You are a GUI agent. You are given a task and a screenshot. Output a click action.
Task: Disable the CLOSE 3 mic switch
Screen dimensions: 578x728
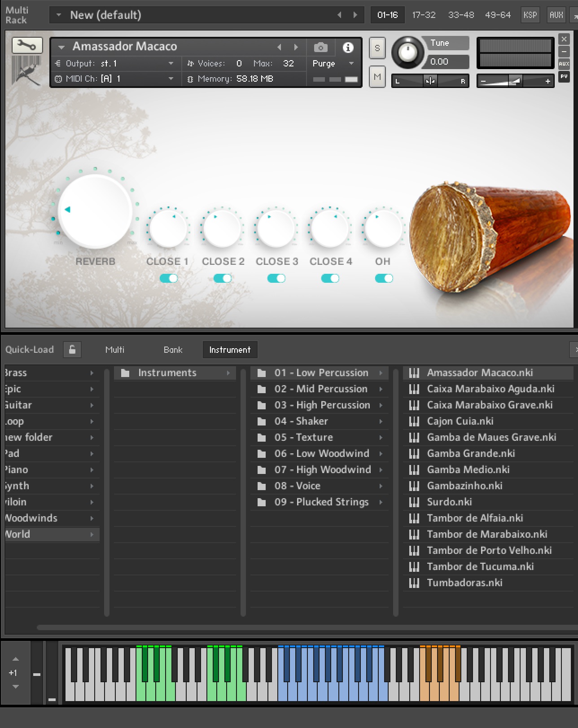click(276, 278)
